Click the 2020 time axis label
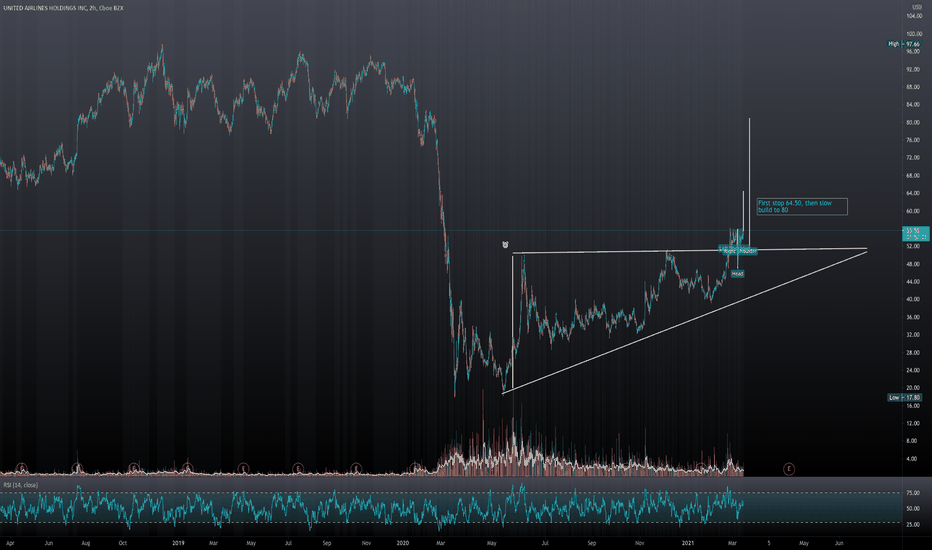The width and height of the screenshot is (932, 550). pyautogui.click(x=402, y=543)
